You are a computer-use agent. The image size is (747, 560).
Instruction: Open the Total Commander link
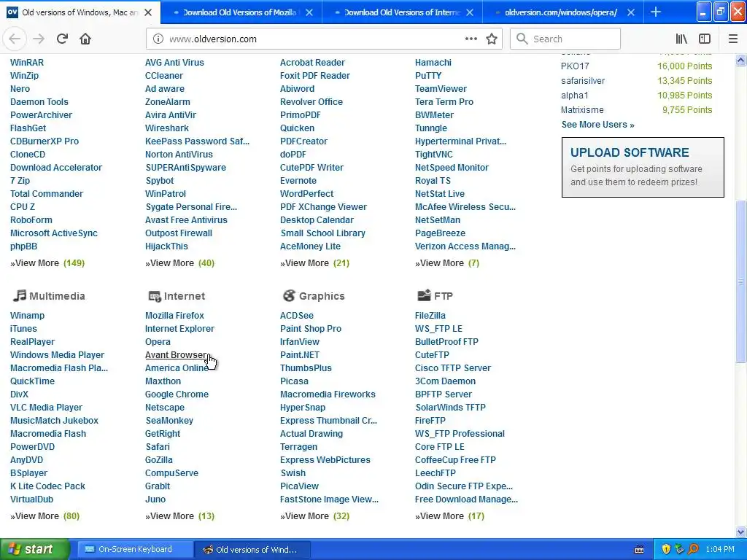click(47, 194)
